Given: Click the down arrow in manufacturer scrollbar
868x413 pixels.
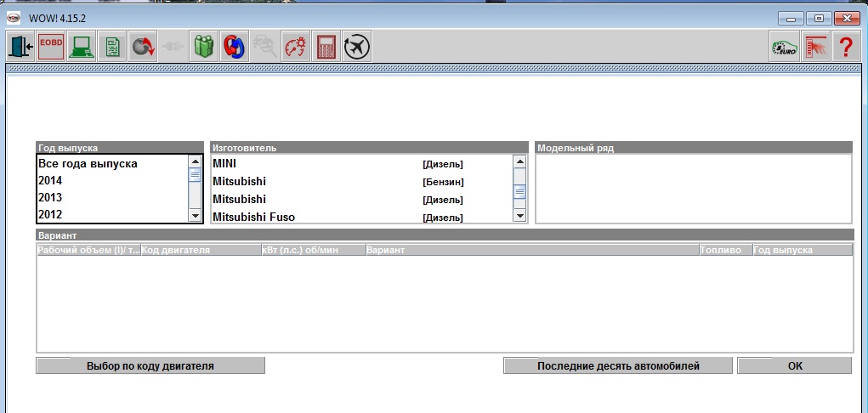Looking at the screenshot, I should [x=519, y=215].
